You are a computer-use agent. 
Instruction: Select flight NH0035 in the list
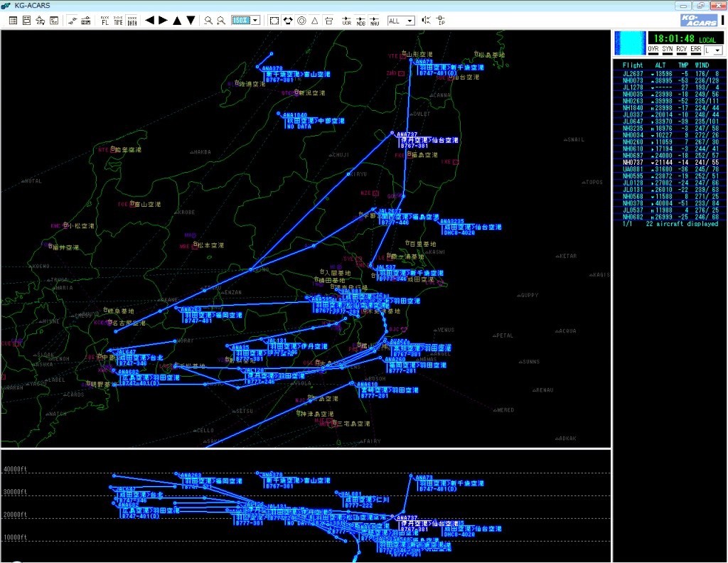coord(670,95)
